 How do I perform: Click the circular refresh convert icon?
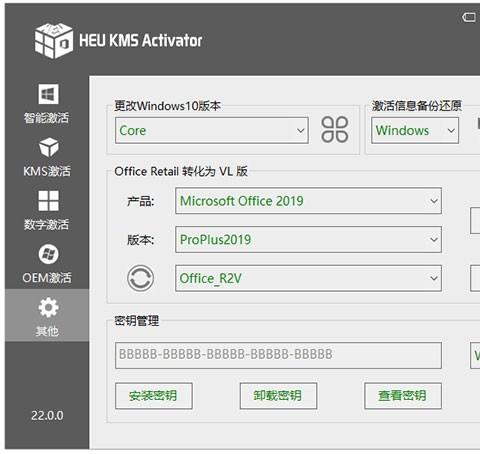(140, 278)
